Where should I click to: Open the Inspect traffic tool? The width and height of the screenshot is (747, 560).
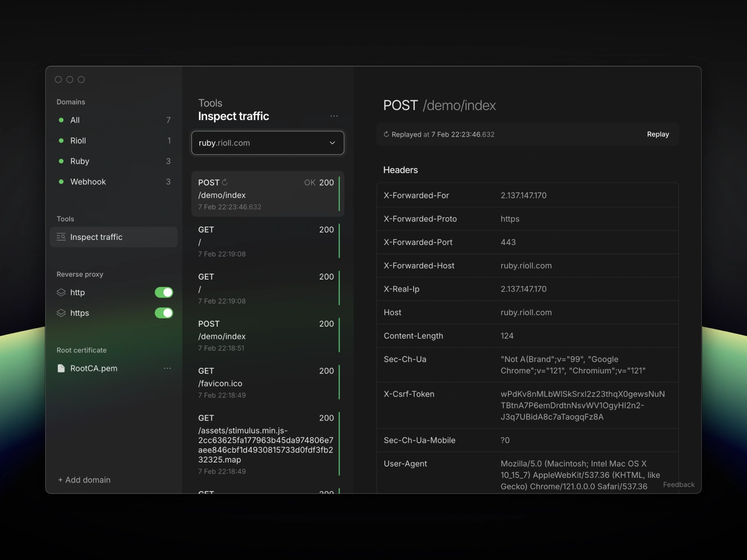pyautogui.click(x=114, y=237)
